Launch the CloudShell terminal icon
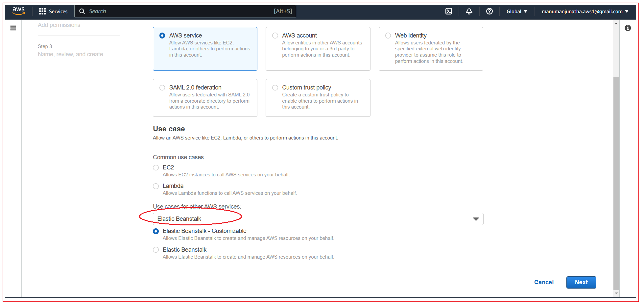 449,11
